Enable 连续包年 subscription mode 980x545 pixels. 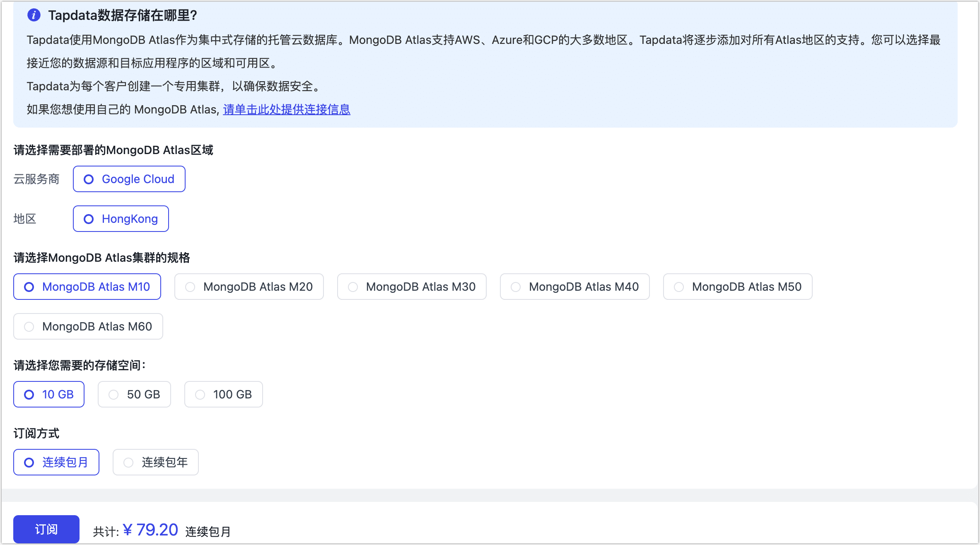(x=155, y=462)
